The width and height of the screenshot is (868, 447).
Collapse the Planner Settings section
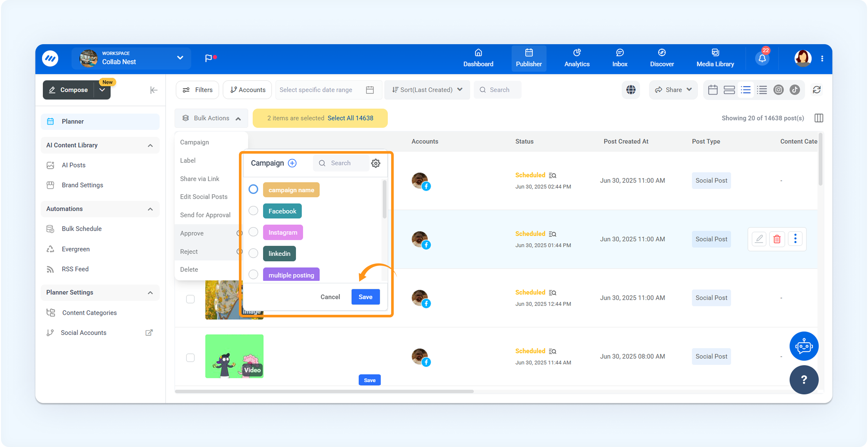click(x=150, y=293)
